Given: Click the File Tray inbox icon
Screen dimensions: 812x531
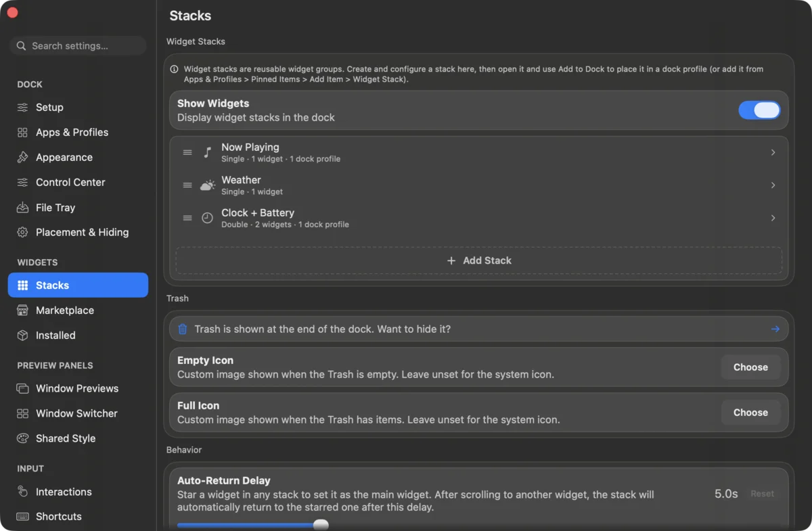Looking at the screenshot, I should tap(23, 208).
